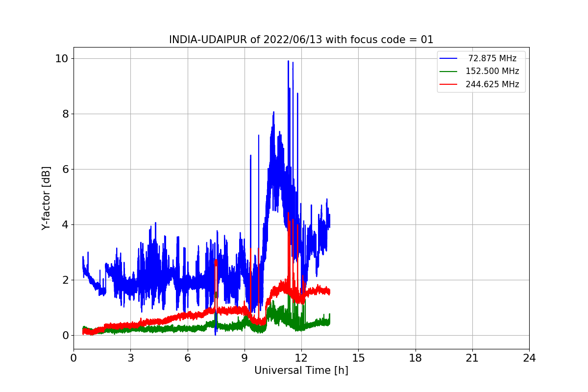Click y-axis tick label 10

[63, 58]
